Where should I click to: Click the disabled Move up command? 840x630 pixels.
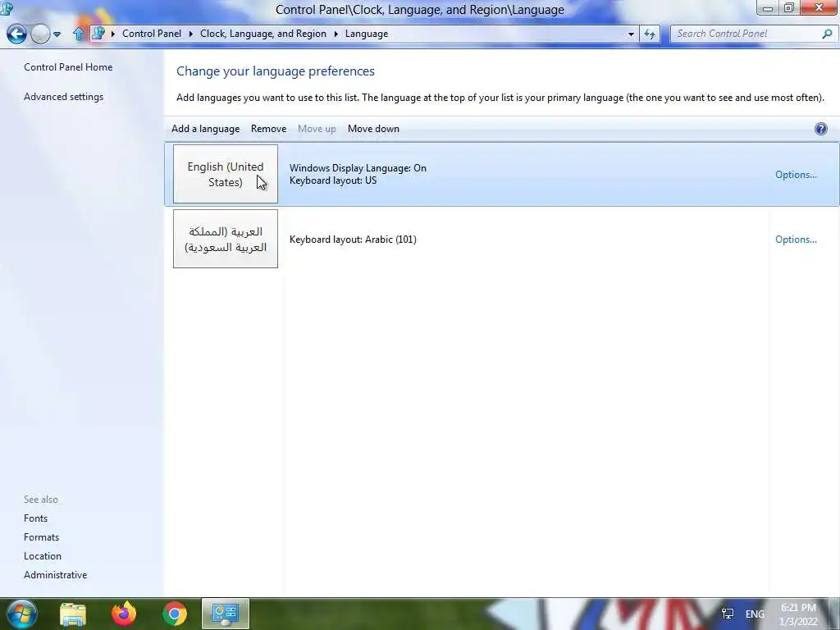click(317, 129)
